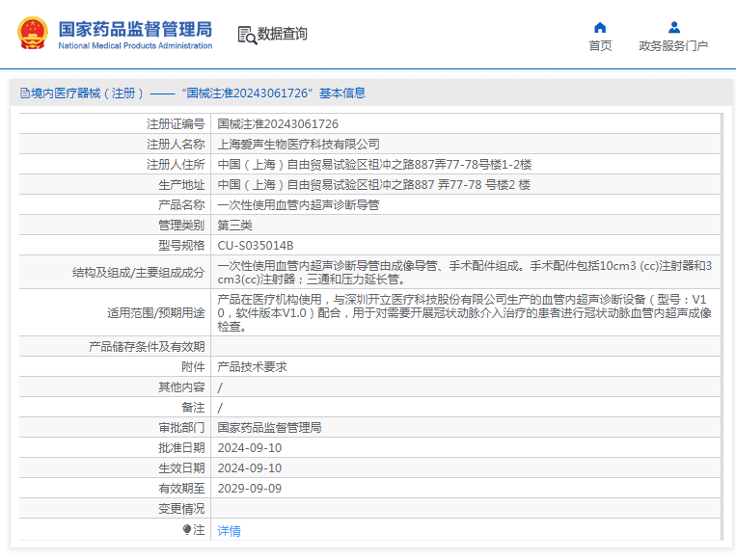Click 国家药品监督管理局 site title
The image size is (736, 560).
(x=135, y=29)
